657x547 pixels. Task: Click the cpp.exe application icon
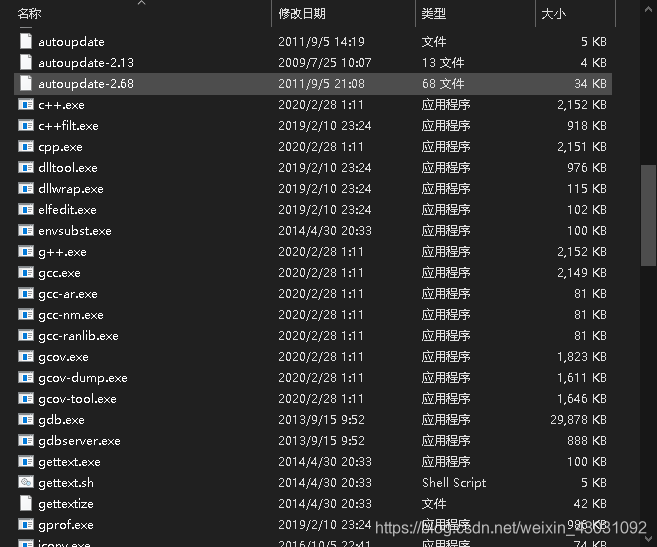26,146
